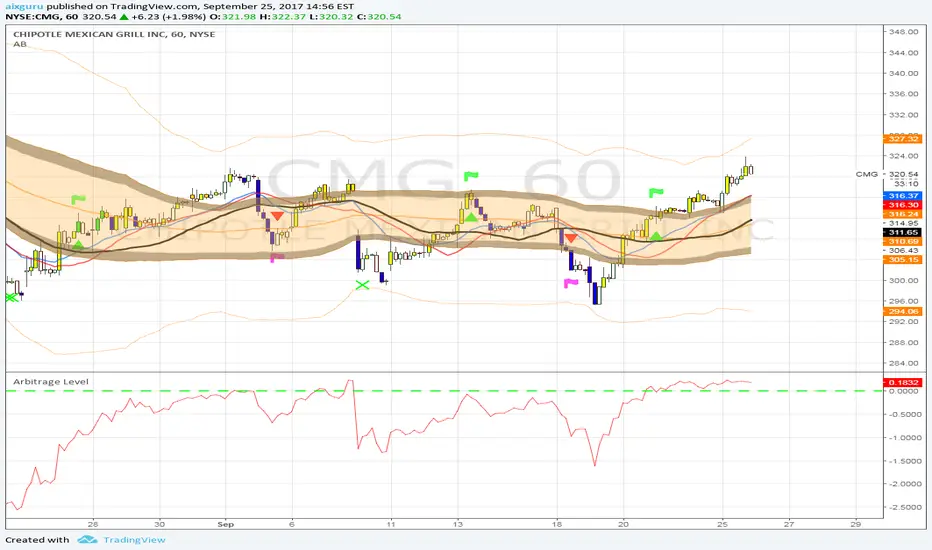The width and height of the screenshot is (932, 550).
Task: Click the 284.00 price axis label
Action: point(903,363)
